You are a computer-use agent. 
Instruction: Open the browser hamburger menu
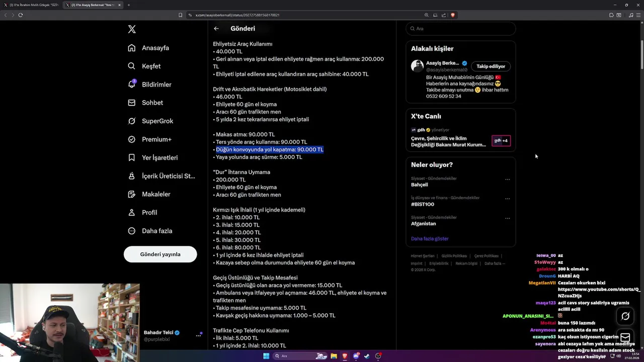(638, 15)
